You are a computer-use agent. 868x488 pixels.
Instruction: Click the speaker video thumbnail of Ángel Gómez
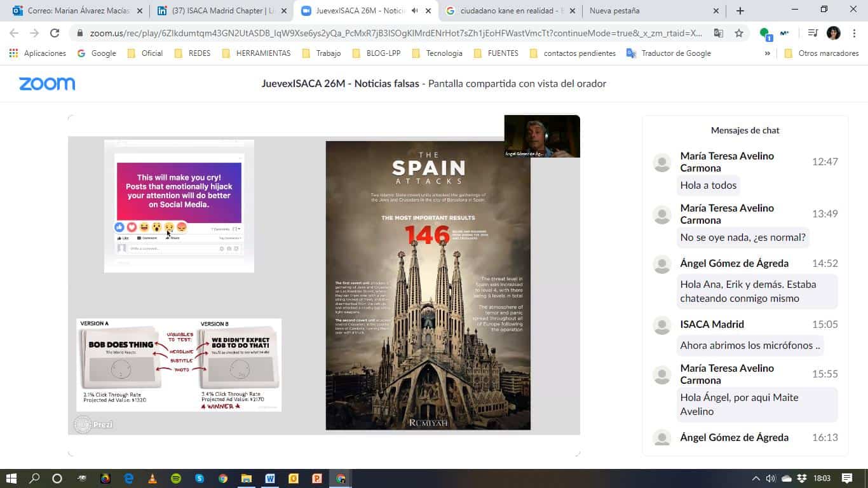541,136
